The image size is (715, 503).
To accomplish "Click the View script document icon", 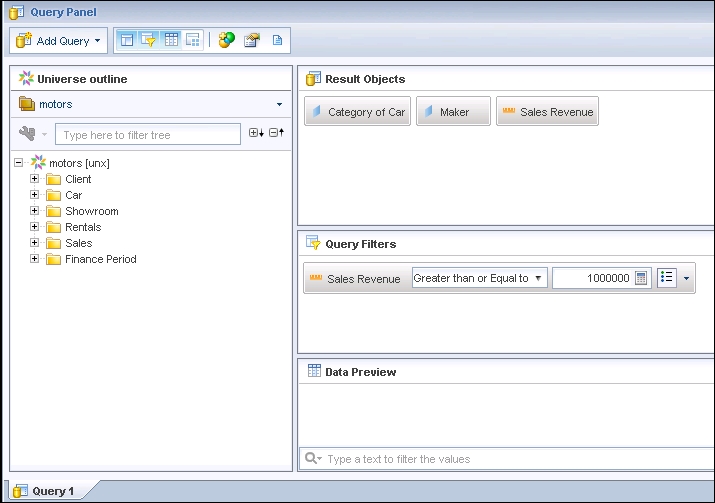I will [x=277, y=40].
